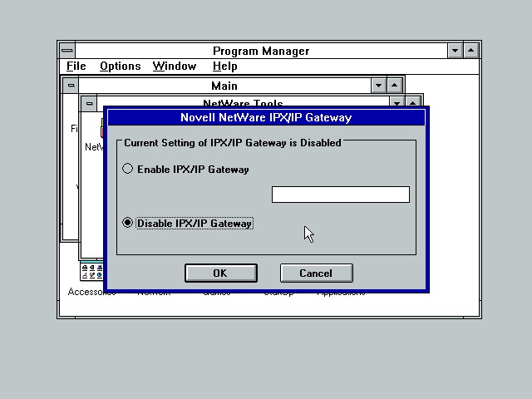Open the Help menu
This screenshot has width=532, height=399.
click(224, 66)
